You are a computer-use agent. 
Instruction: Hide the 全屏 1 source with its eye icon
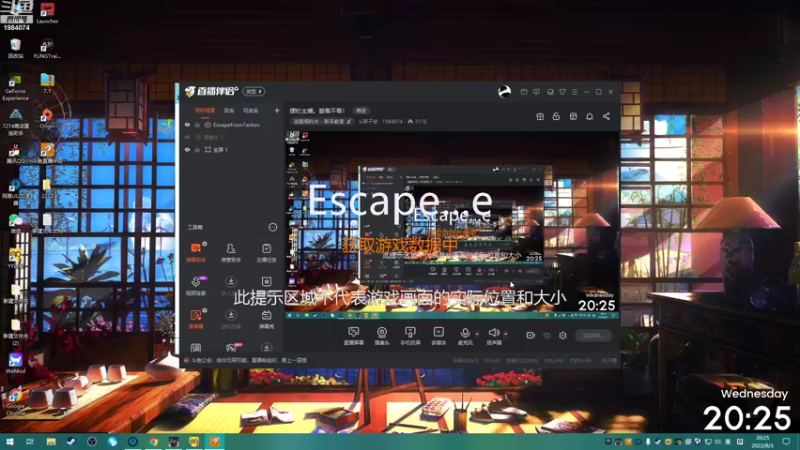[x=187, y=149]
